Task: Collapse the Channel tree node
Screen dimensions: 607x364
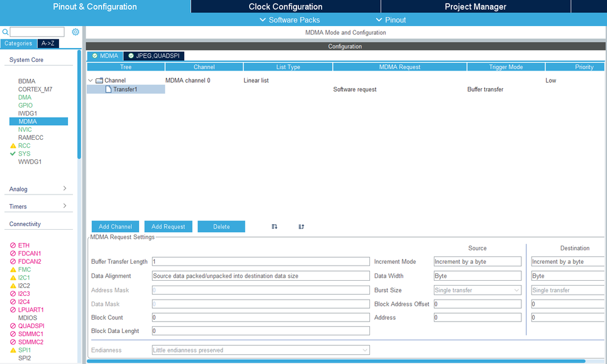Action: coord(91,81)
